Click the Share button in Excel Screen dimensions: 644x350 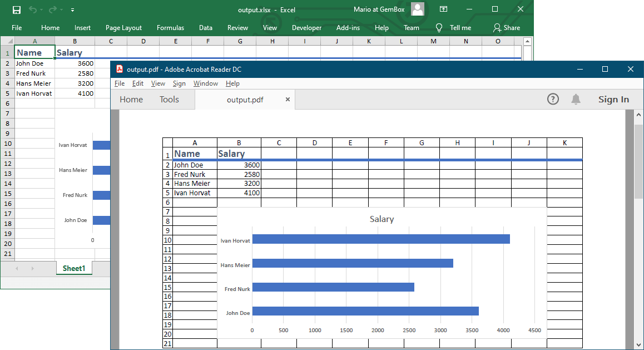point(506,28)
